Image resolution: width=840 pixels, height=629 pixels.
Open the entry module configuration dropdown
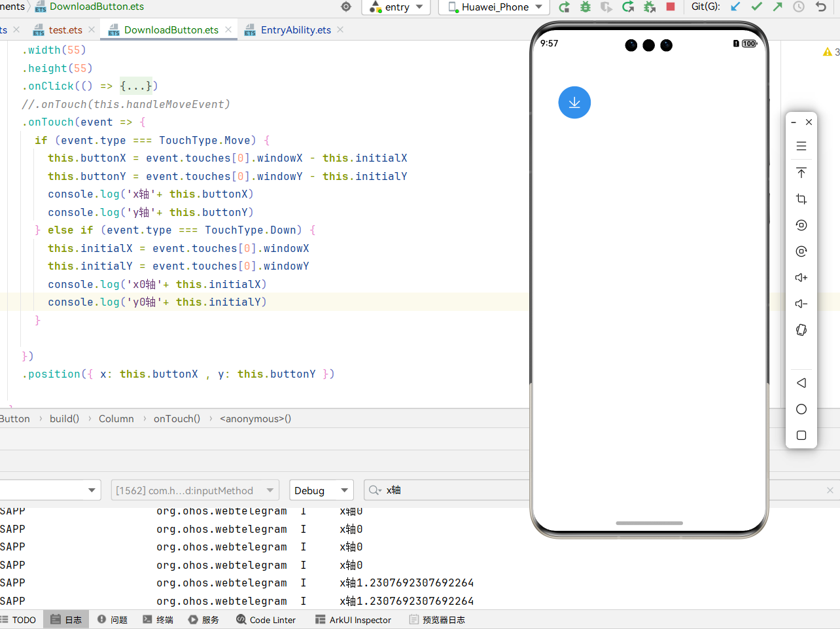[x=397, y=7]
